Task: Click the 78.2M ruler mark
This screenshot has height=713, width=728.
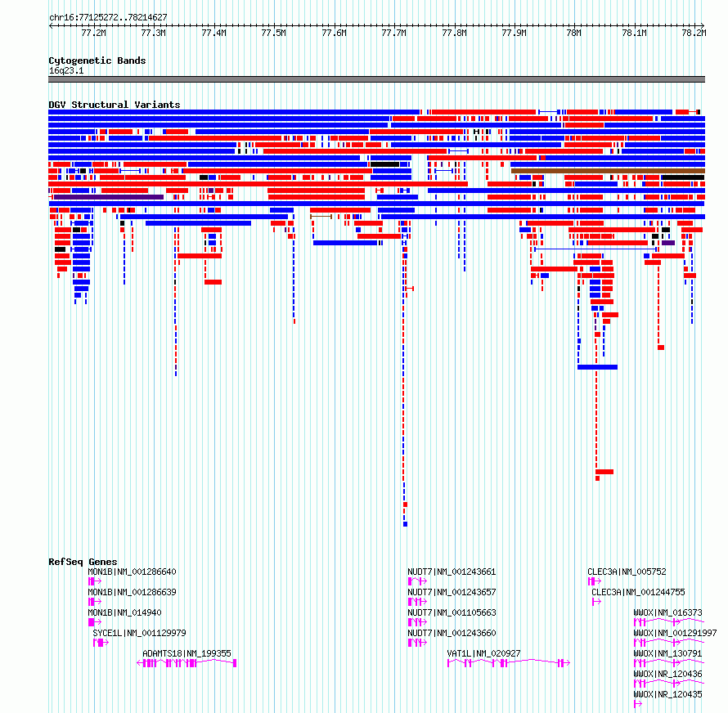Action: pyautogui.click(x=694, y=33)
